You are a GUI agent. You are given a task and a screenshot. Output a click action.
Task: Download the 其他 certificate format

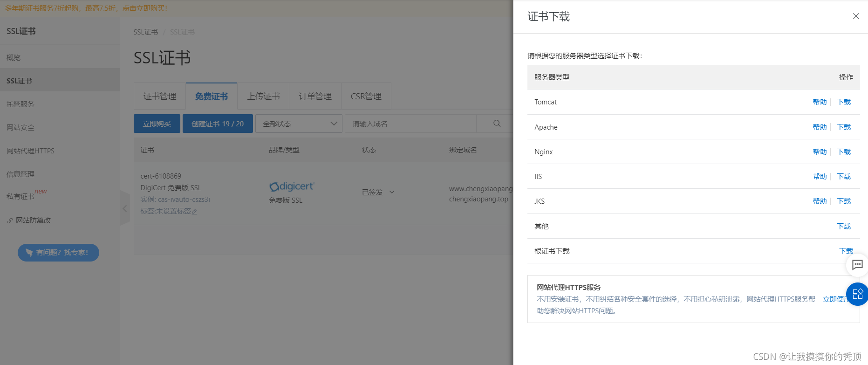(844, 227)
